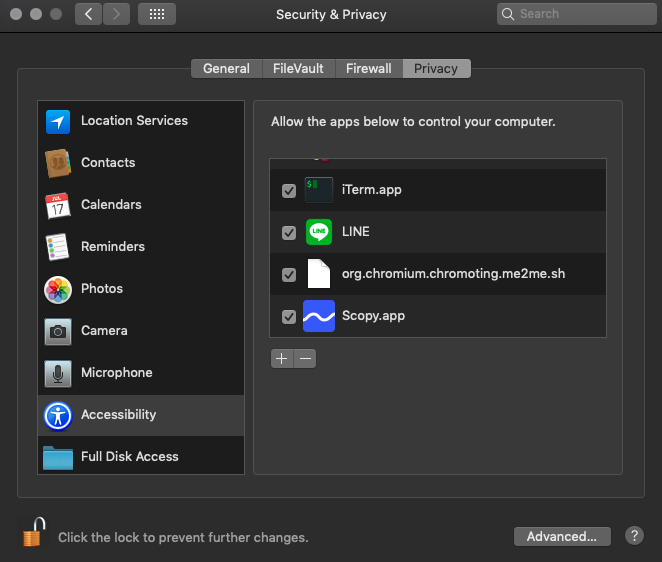Select the Camera label

(104, 331)
